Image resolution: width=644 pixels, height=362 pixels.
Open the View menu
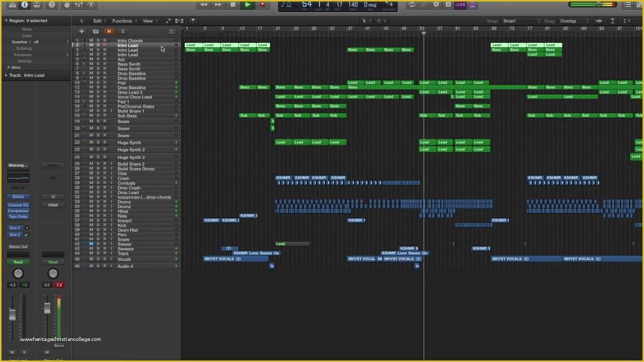[x=149, y=21]
